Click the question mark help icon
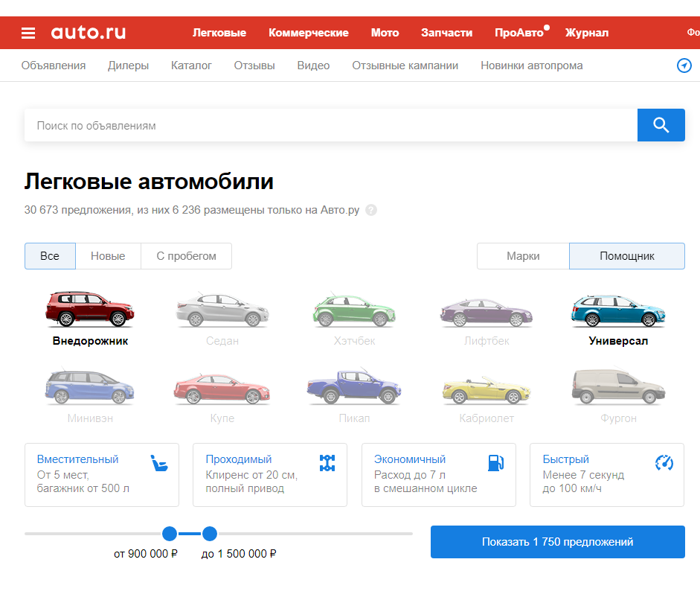Image resolution: width=700 pixels, height=600 pixels. coord(370,211)
